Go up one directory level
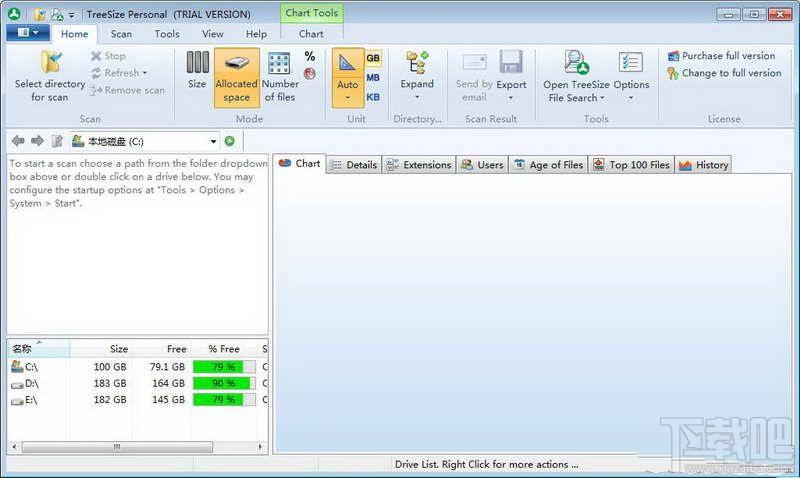 point(57,141)
